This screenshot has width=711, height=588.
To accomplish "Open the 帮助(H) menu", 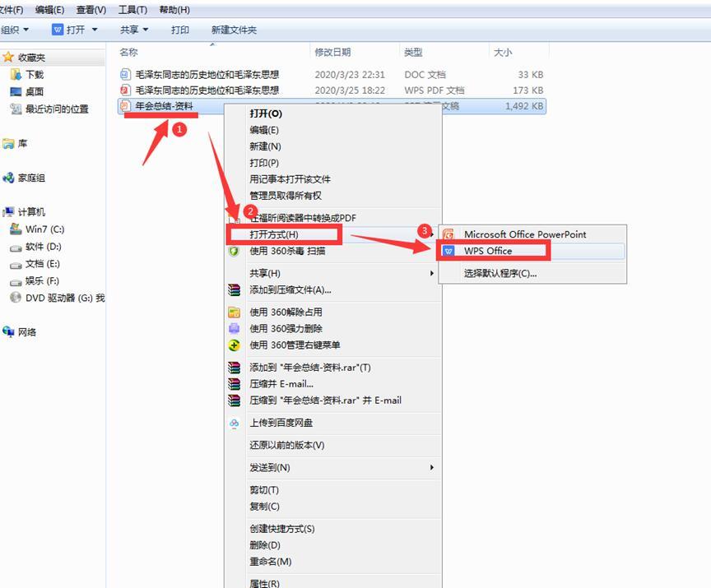I will 174,10.
